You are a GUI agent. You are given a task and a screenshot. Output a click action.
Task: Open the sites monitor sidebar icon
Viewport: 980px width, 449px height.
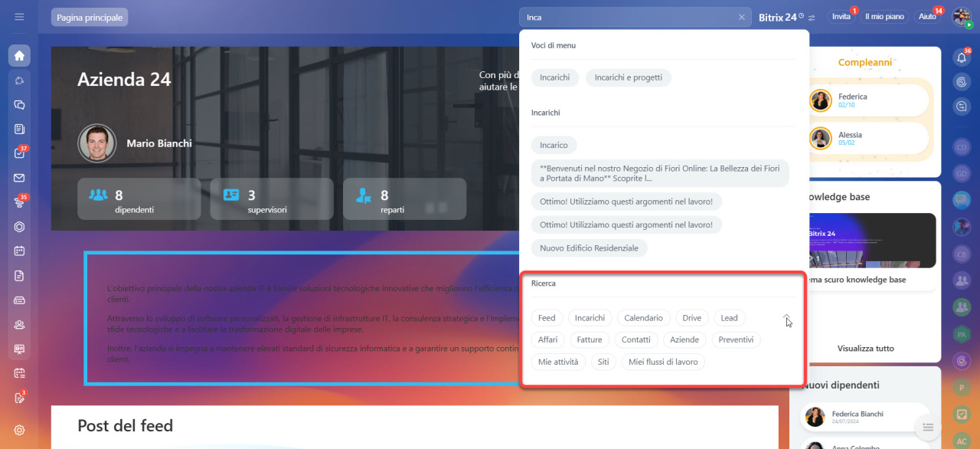[x=19, y=349]
